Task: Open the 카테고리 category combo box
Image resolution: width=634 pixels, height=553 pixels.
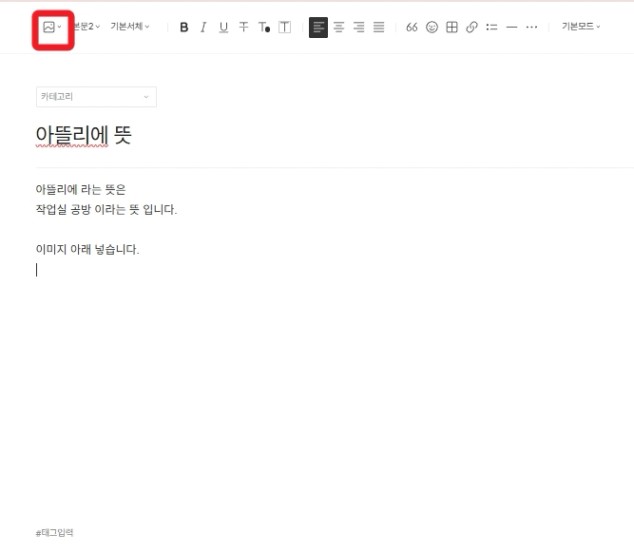Action: [96, 97]
